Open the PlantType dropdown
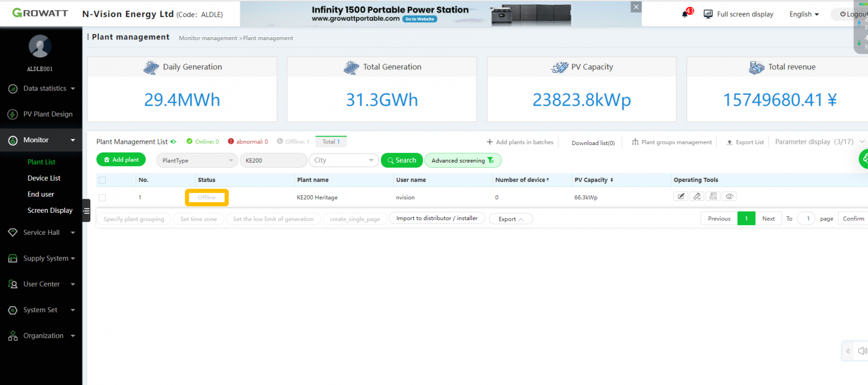This screenshot has width=868, height=385. coord(196,160)
